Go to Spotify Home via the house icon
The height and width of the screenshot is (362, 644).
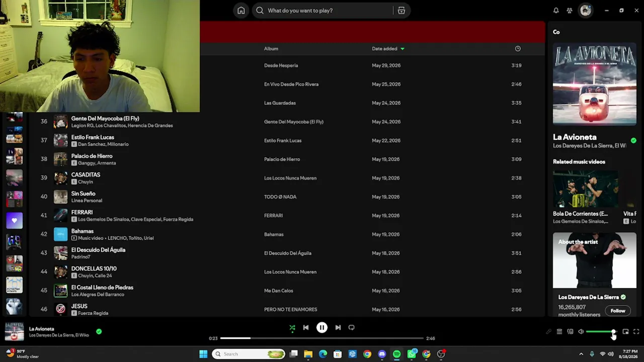241,11
